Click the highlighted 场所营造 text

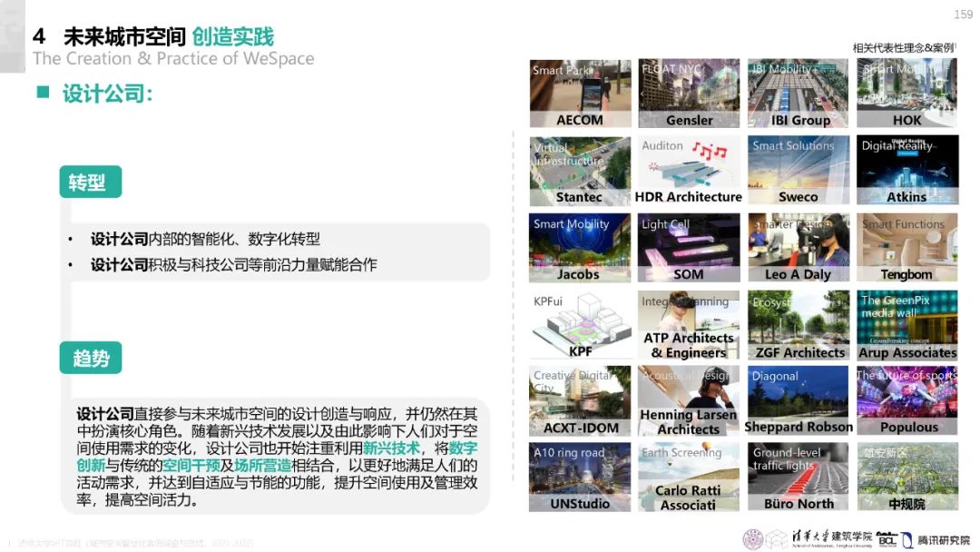tap(262, 465)
